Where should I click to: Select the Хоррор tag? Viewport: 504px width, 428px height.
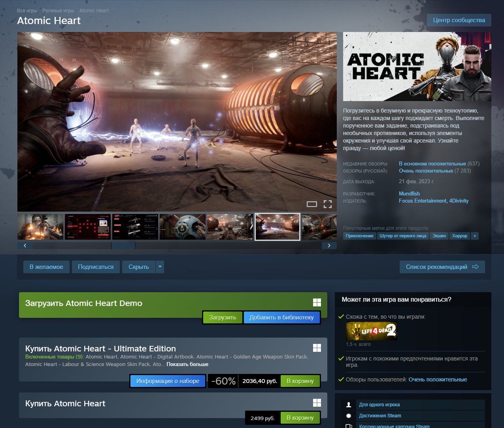click(x=460, y=236)
